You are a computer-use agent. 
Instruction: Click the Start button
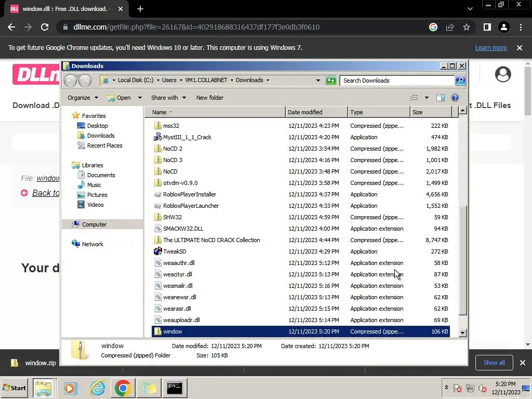15,388
